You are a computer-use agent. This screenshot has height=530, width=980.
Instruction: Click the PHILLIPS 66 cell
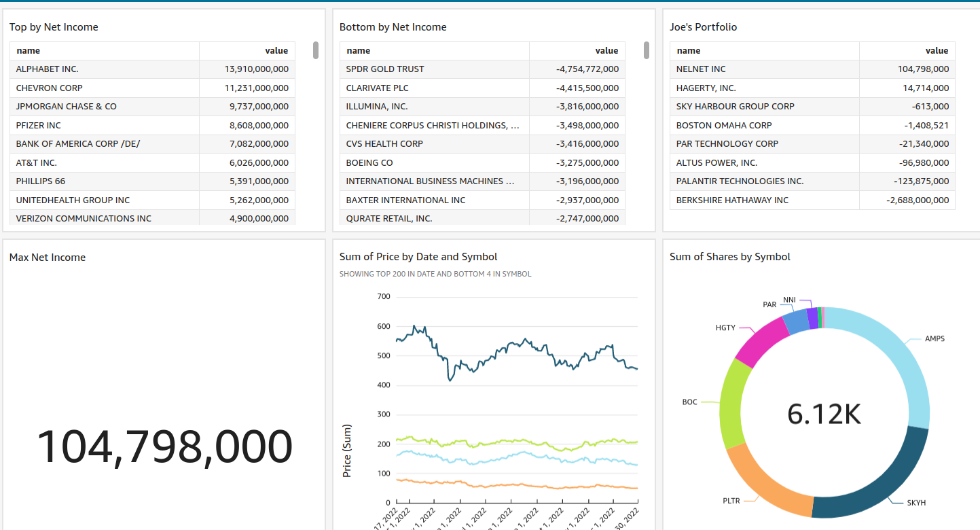[105, 181]
